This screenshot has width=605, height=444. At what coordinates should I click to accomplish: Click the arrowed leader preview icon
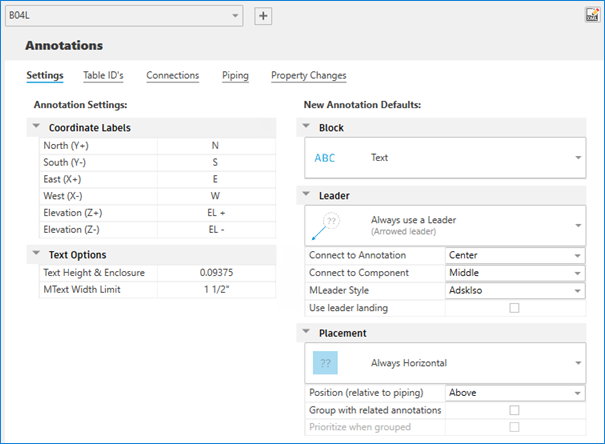coord(326,227)
